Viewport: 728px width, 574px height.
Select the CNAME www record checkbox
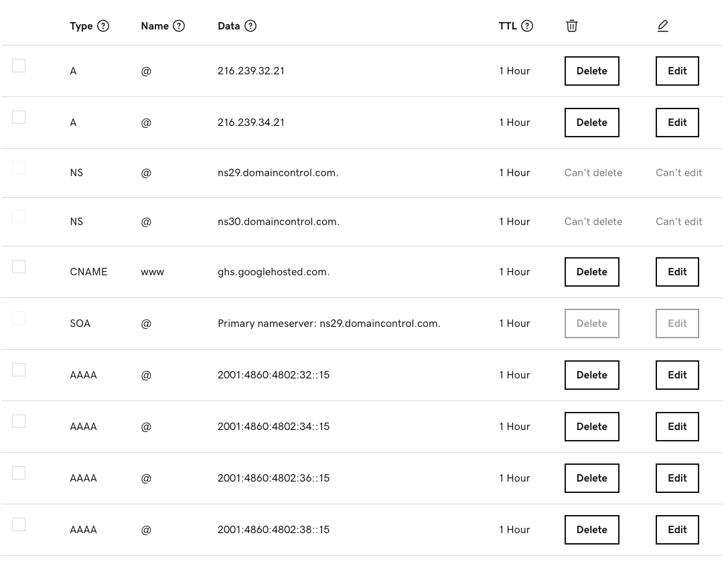click(x=19, y=267)
